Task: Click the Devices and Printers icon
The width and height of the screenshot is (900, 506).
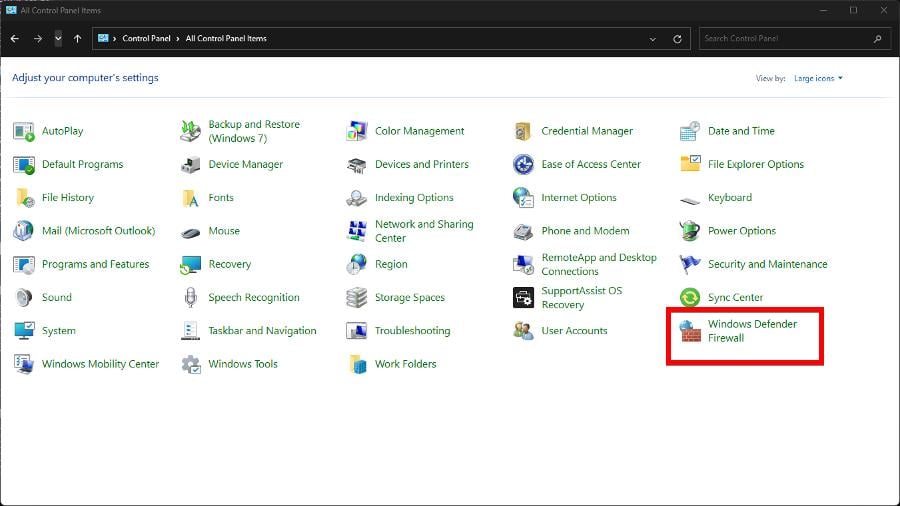Action: [x=356, y=165]
